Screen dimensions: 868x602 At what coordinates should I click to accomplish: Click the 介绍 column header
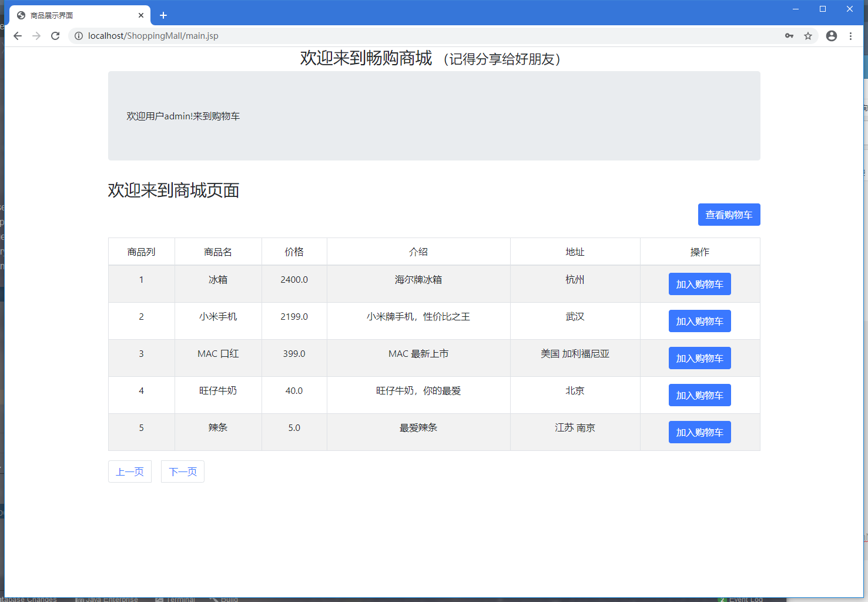click(x=418, y=252)
